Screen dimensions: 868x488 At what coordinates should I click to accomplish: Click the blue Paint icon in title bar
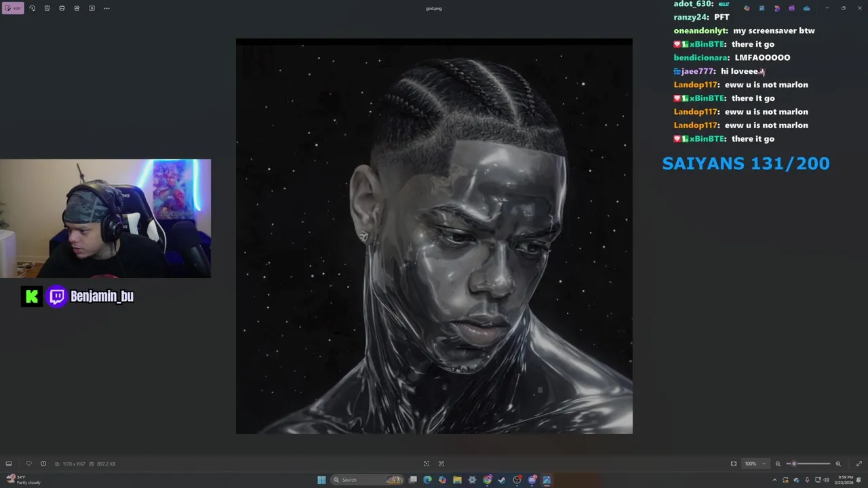click(x=762, y=8)
